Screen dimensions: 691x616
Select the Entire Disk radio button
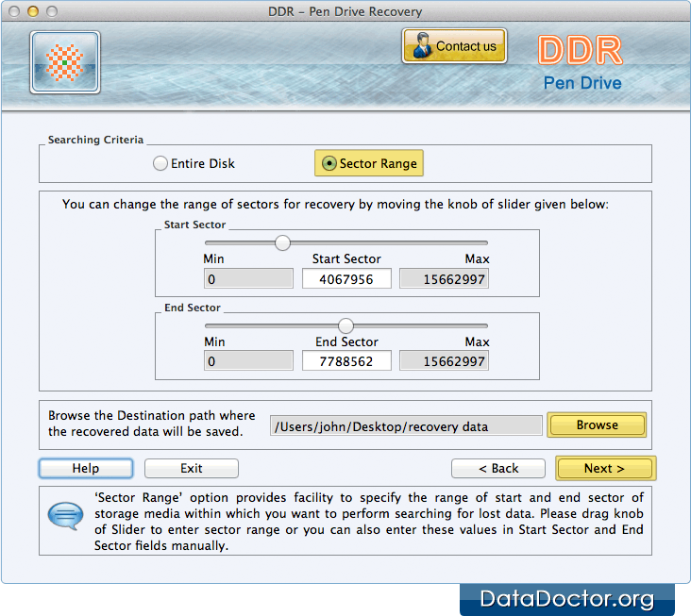pos(160,164)
